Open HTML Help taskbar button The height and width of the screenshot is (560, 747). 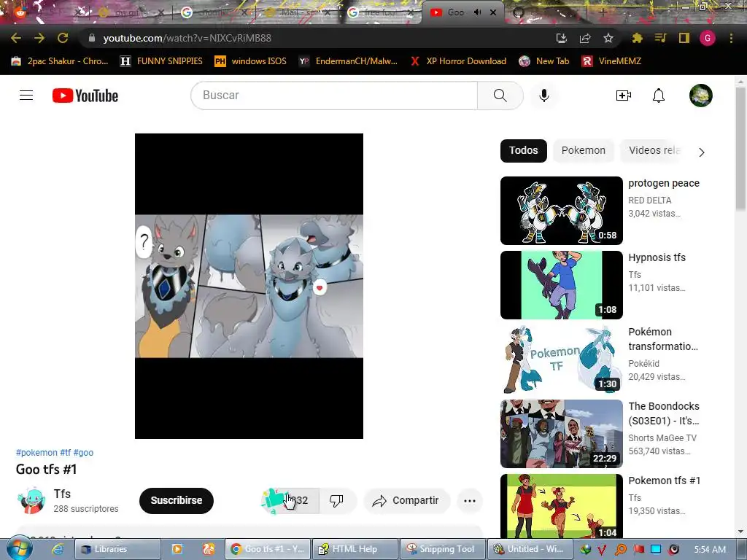355,549
